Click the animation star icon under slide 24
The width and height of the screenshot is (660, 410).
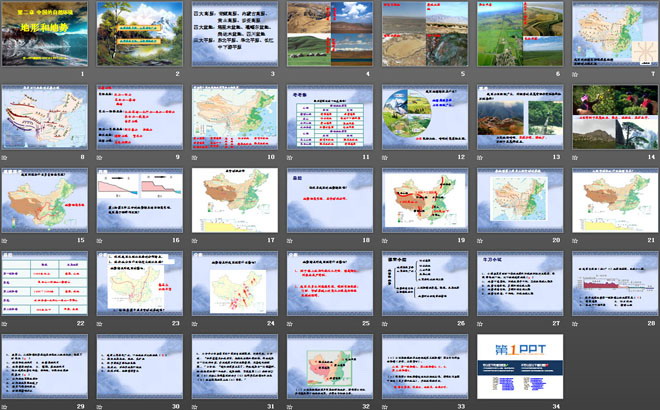coord(194,324)
